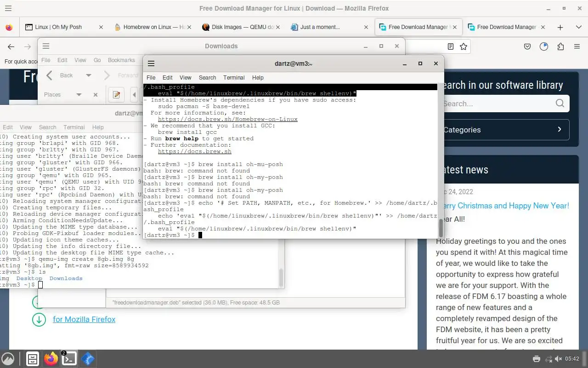Open docs.brew.sh/Homebrew-on-Linux link in terminal
The width and height of the screenshot is (588, 368).
(x=227, y=119)
